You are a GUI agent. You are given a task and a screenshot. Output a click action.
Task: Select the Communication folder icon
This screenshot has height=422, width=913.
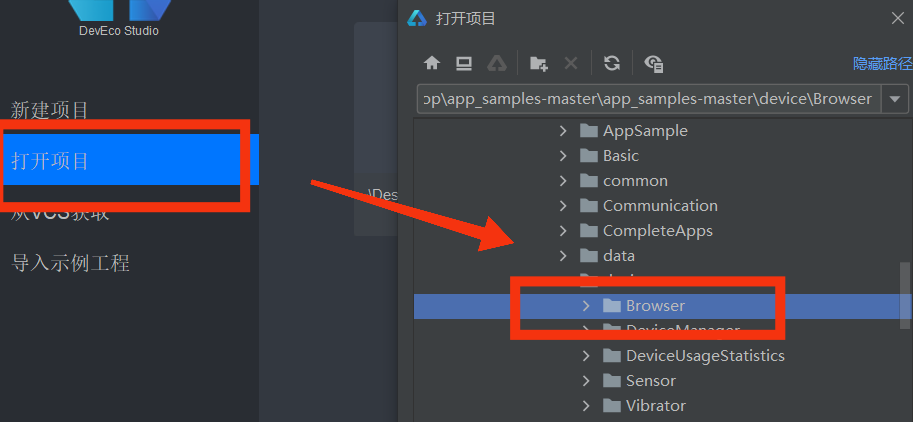pos(589,205)
